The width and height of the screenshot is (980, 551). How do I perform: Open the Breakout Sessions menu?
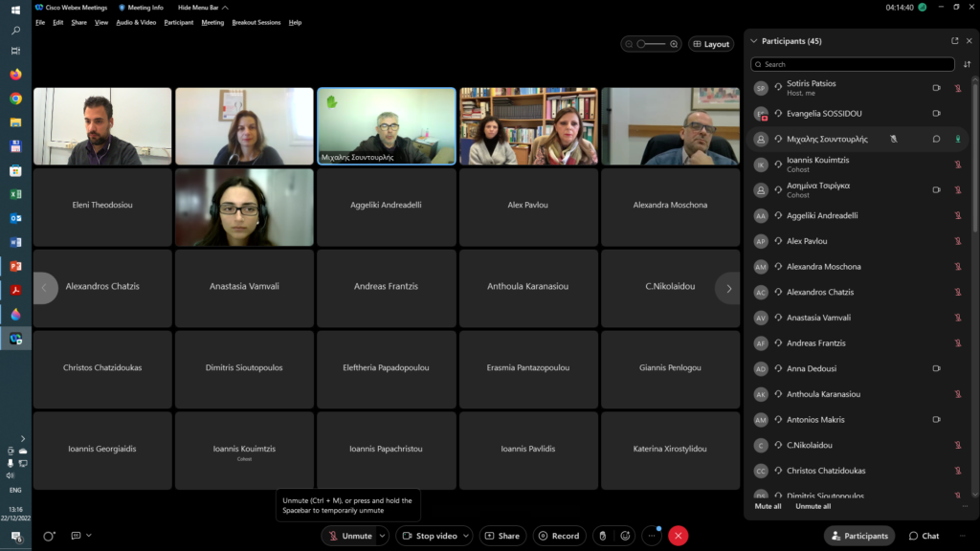click(256, 22)
